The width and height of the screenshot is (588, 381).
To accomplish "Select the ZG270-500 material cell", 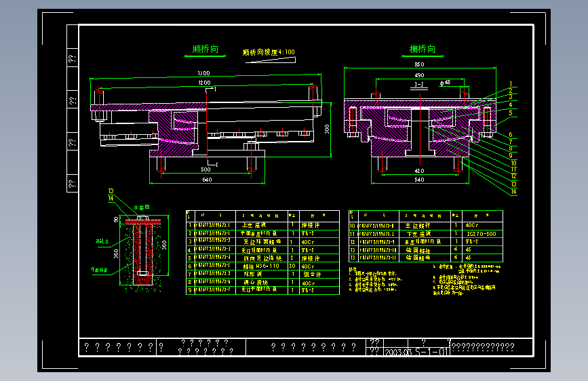I will click(482, 234).
